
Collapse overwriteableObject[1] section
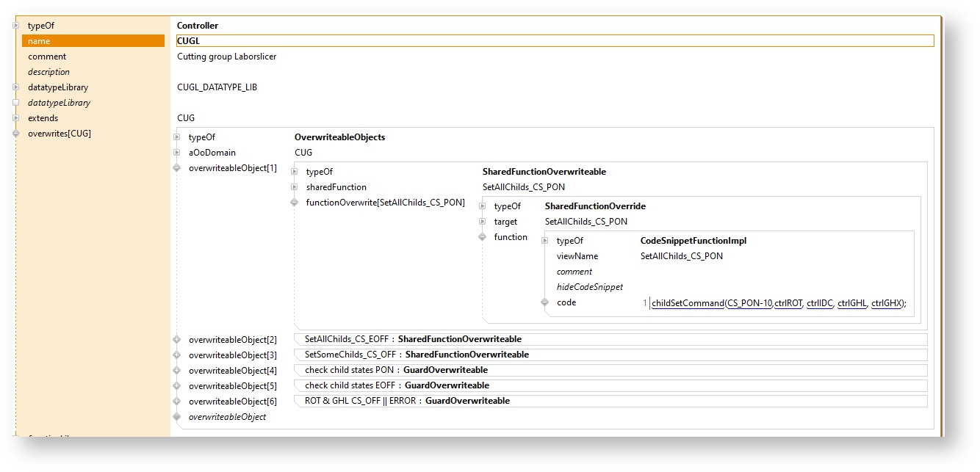(176, 168)
